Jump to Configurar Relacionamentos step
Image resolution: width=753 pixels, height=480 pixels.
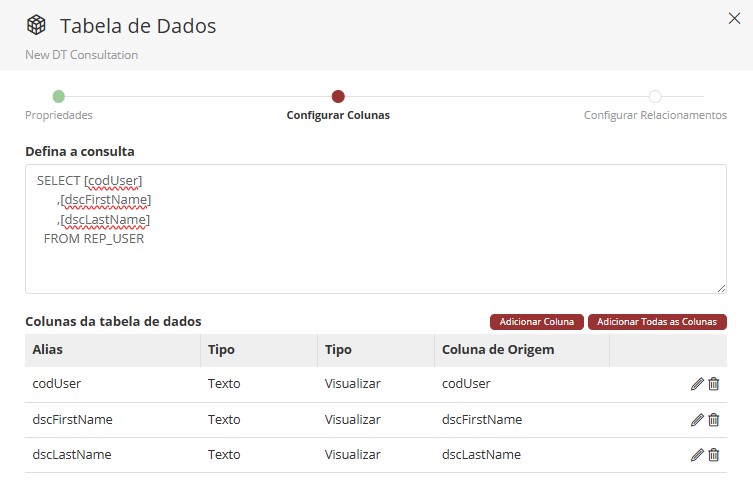point(655,97)
